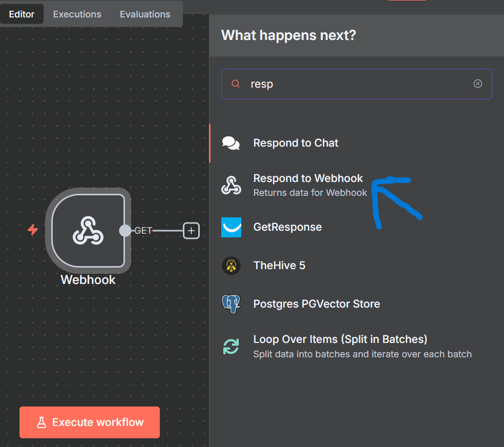Select the TheHive 5 node
Viewport: 504px width, 447px height.
[356, 266]
